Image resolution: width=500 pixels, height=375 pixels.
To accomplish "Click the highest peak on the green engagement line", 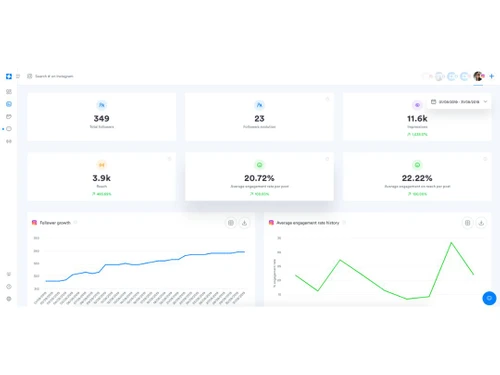I will (x=451, y=243).
